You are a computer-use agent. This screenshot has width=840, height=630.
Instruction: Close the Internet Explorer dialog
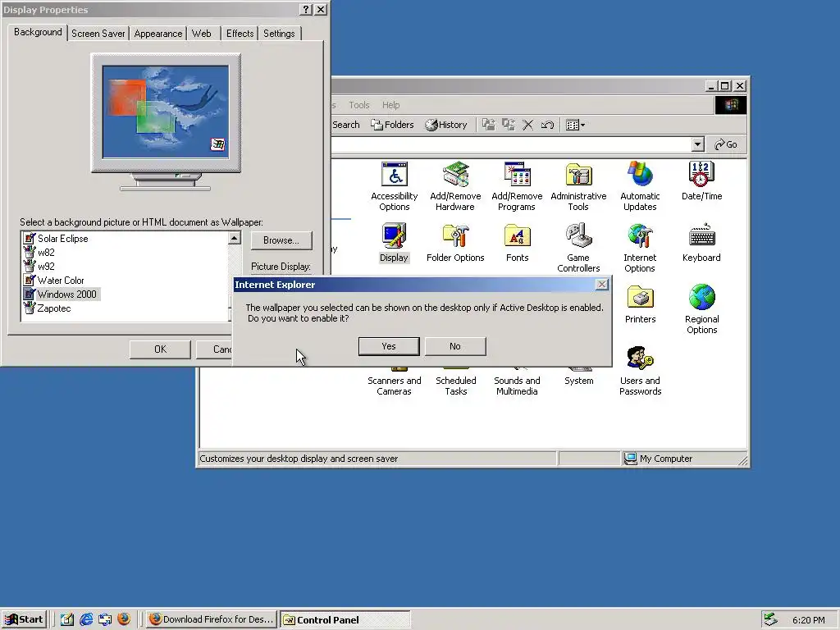click(602, 285)
